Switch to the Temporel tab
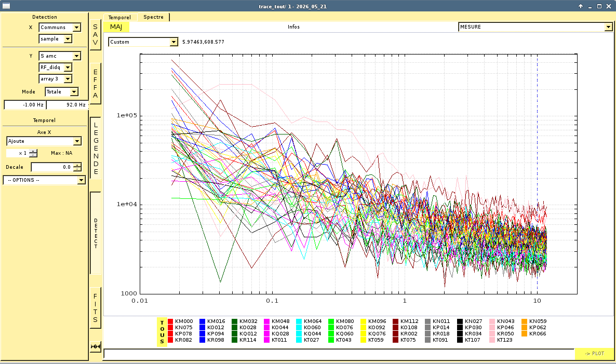Image resolution: width=616 pixels, height=364 pixels. 119,17
